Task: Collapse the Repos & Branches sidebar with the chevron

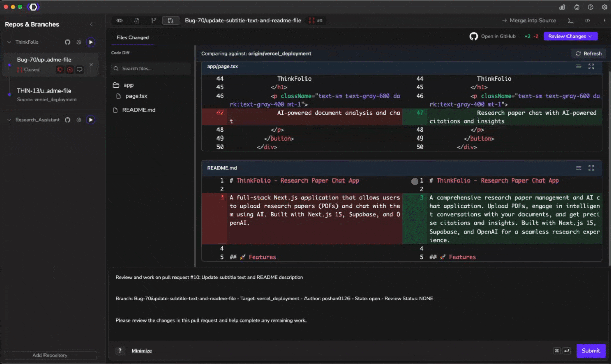Action: click(91, 24)
